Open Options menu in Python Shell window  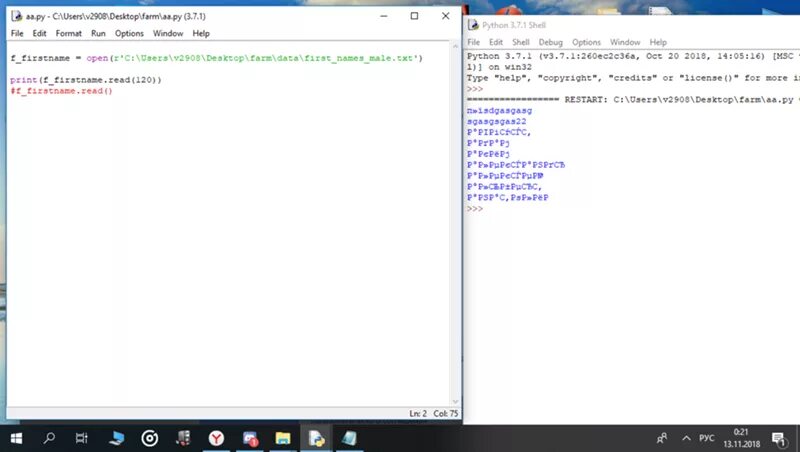[x=586, y=42]
